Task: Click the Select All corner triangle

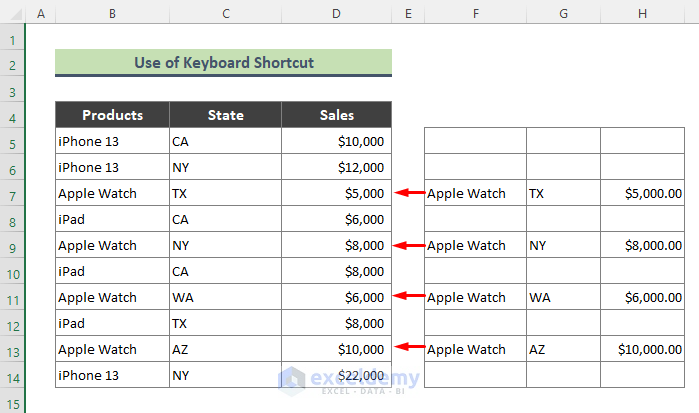Action: pyautogui.click(x=12, y=14)
